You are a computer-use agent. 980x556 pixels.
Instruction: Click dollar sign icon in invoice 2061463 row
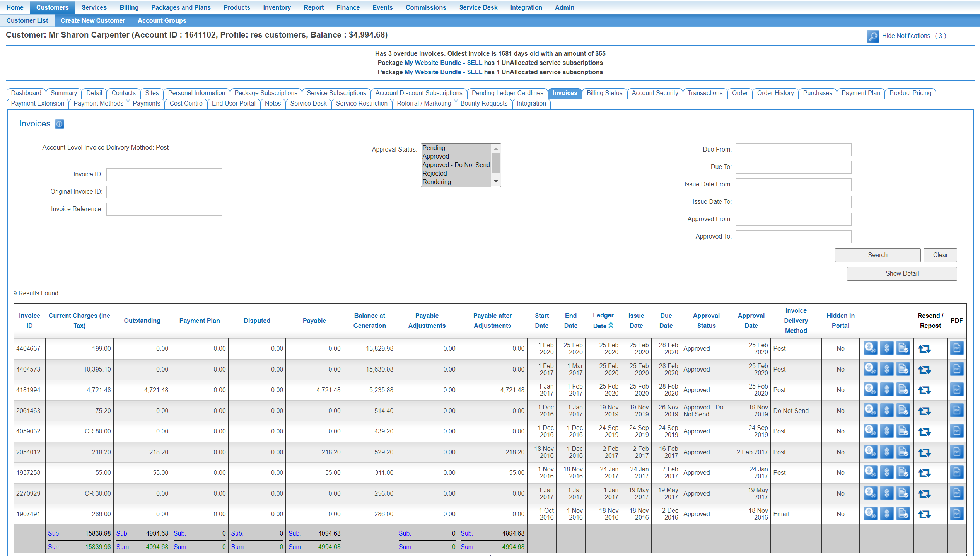point(886,410)
